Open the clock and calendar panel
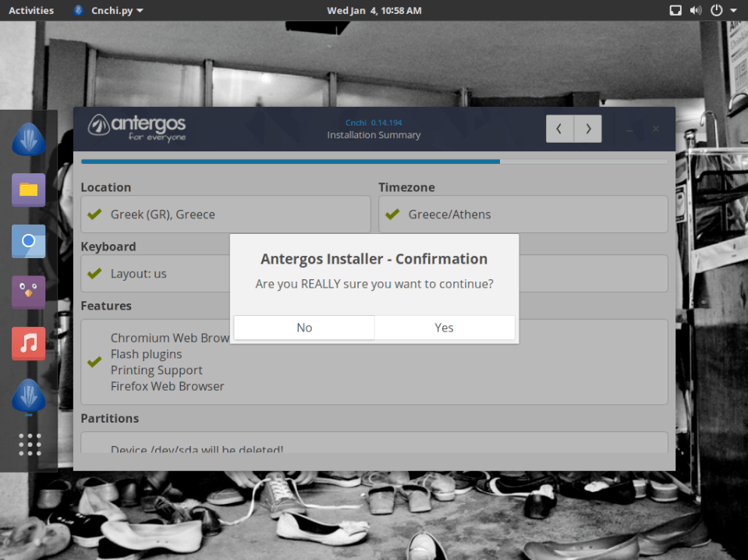The height and width of the screenshot is (560, 748). [x=374, y=10]
